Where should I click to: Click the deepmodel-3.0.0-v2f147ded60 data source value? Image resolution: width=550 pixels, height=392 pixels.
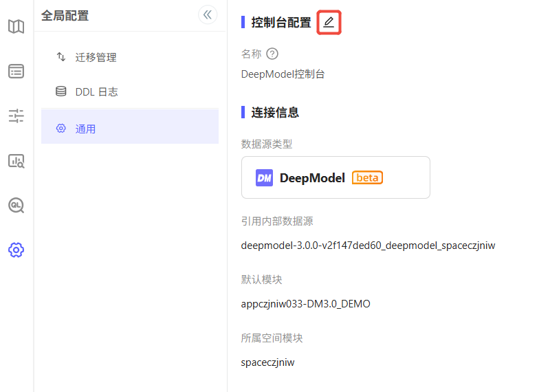tap(368, 246)
